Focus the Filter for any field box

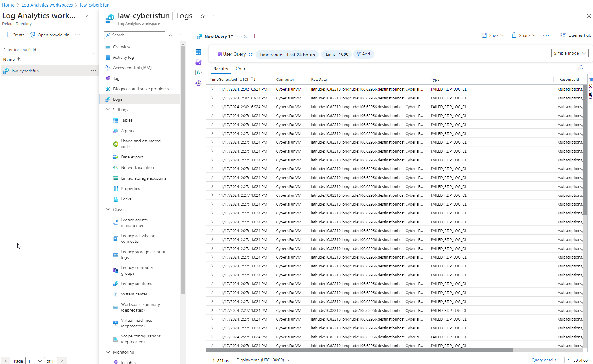[47, 50]
